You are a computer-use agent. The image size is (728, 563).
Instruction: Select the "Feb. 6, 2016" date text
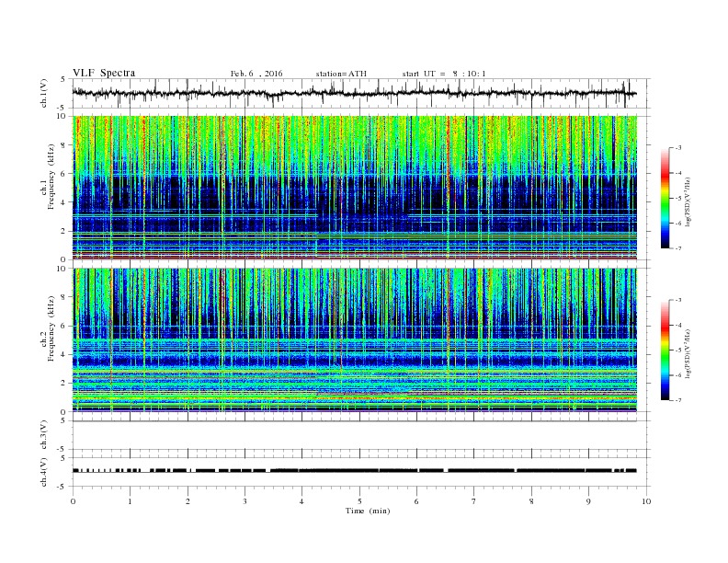tap(256, 74)
